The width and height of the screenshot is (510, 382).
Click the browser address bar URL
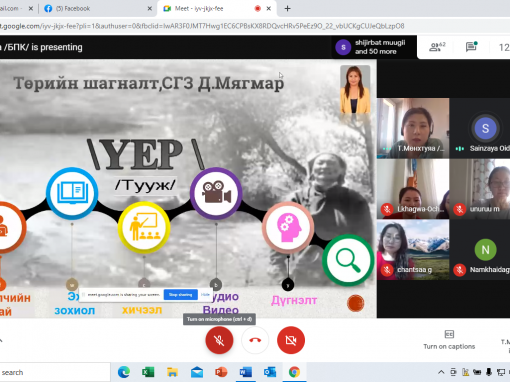pyautogui.click(x=202, y=26)
